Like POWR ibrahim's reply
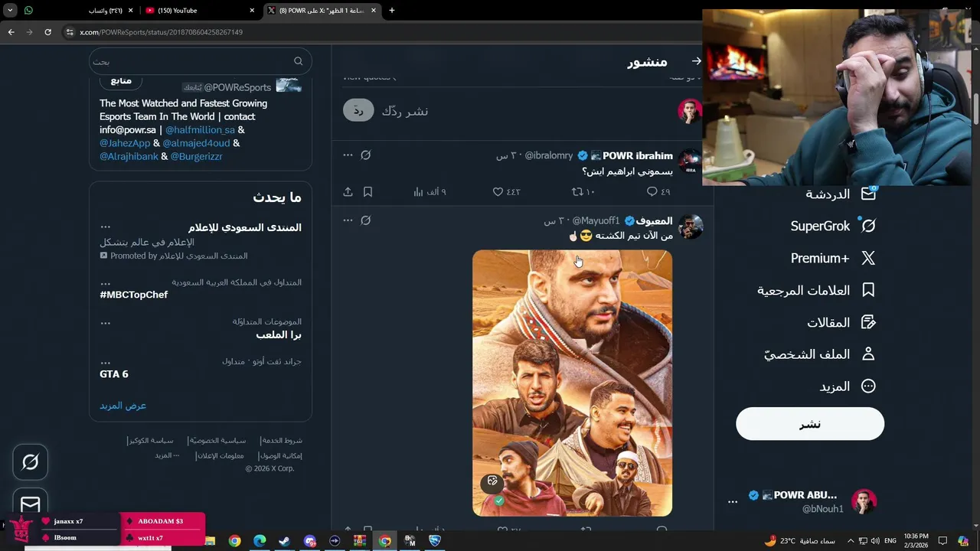This screenshot has width=980, height=551. (506, 191)
